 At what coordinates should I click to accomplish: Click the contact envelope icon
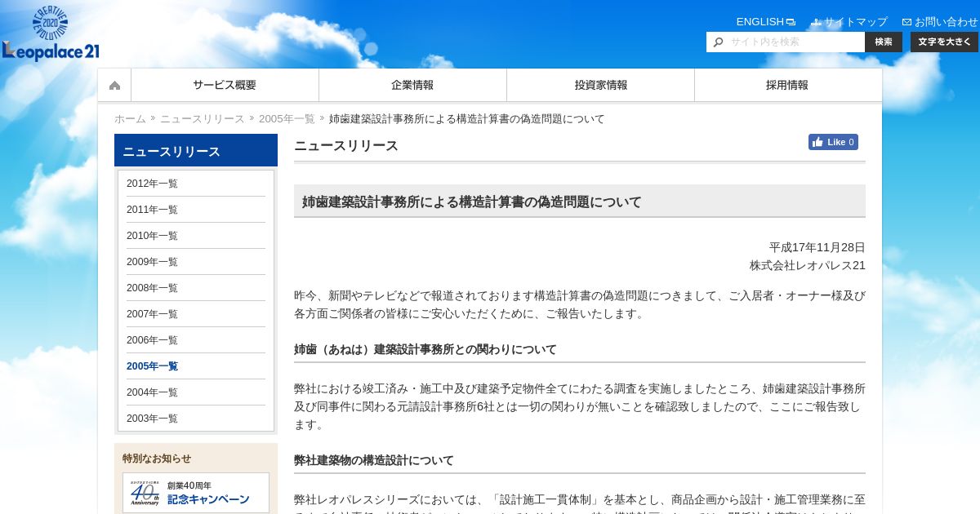tap(906, 22)
